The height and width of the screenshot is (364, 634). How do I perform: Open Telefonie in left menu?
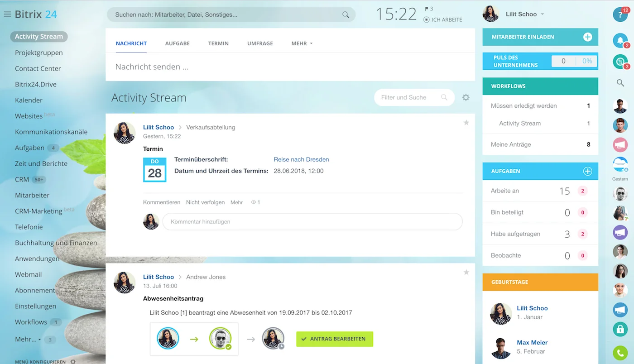pos(29,227)
